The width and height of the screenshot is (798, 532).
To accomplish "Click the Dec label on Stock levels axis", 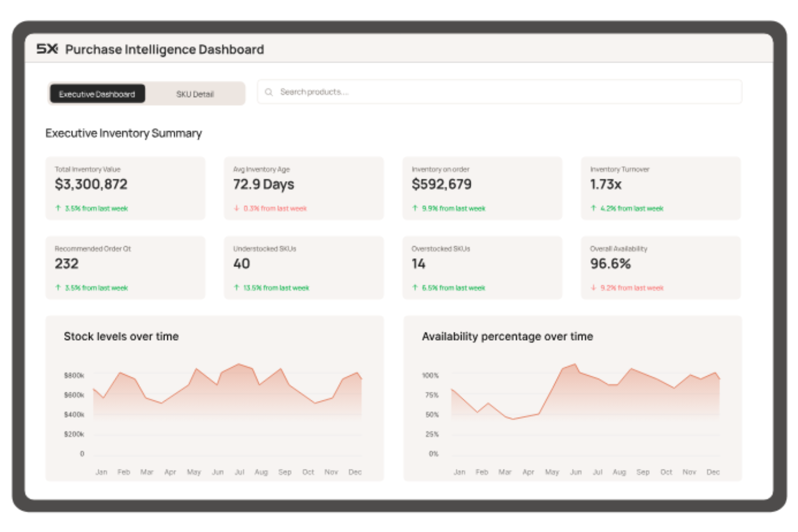I will coord(355,472).
